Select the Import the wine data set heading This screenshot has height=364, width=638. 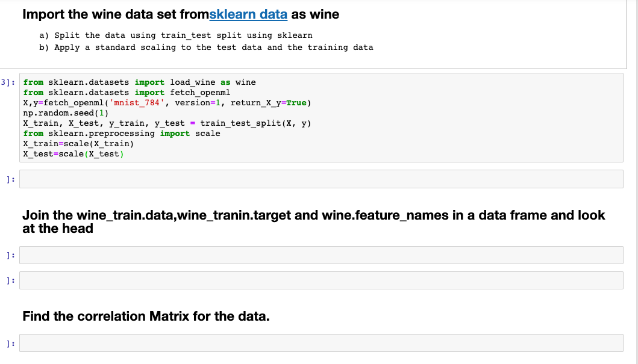coord(181,14)
